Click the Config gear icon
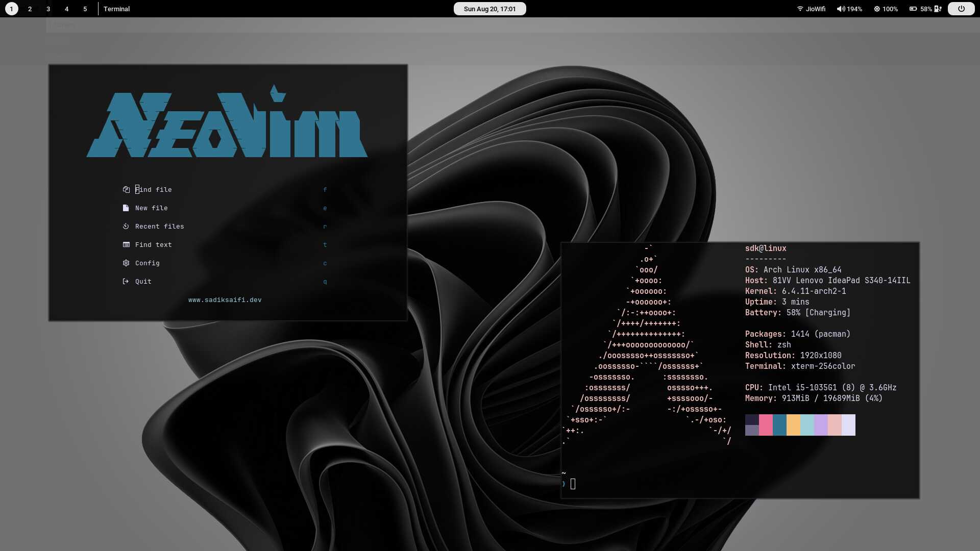This screenshot has height=551, width=980. pos(126,263)
